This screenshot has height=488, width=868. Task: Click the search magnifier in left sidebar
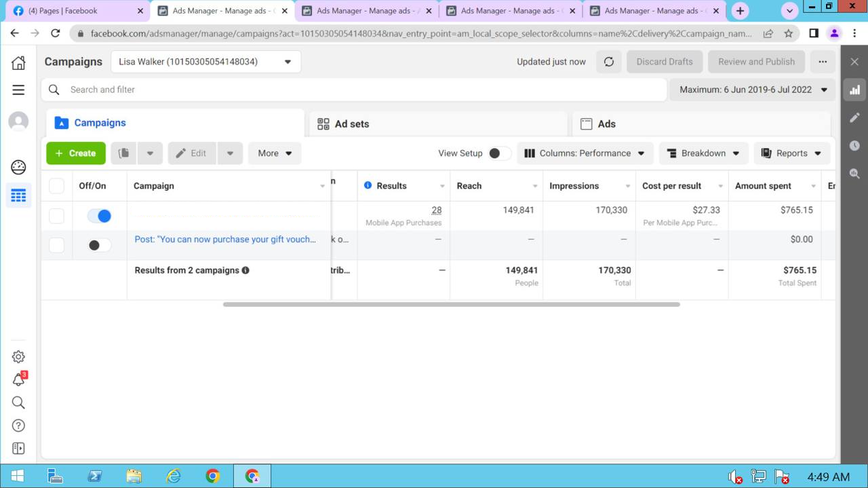tap(18, 402)
